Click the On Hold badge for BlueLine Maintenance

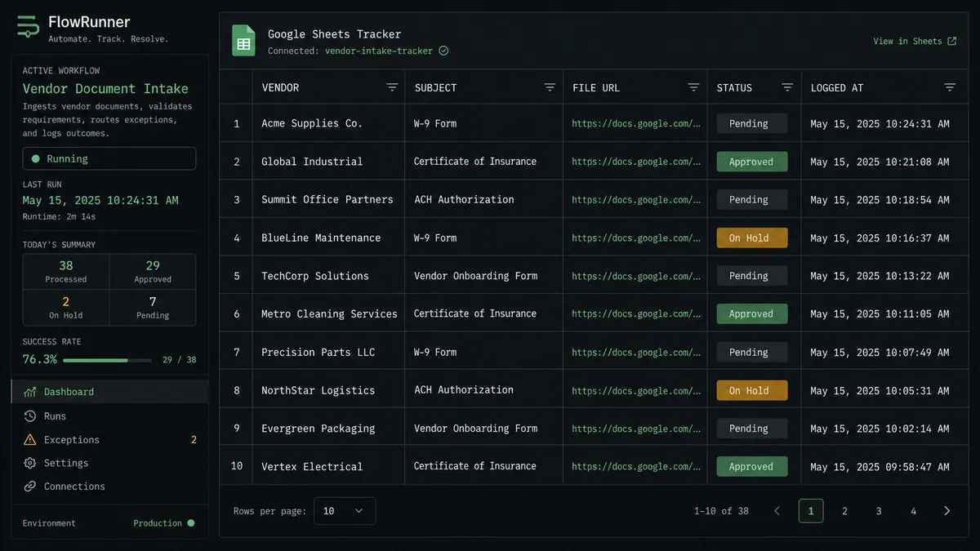pyautogui.click(x=752, y=238)
